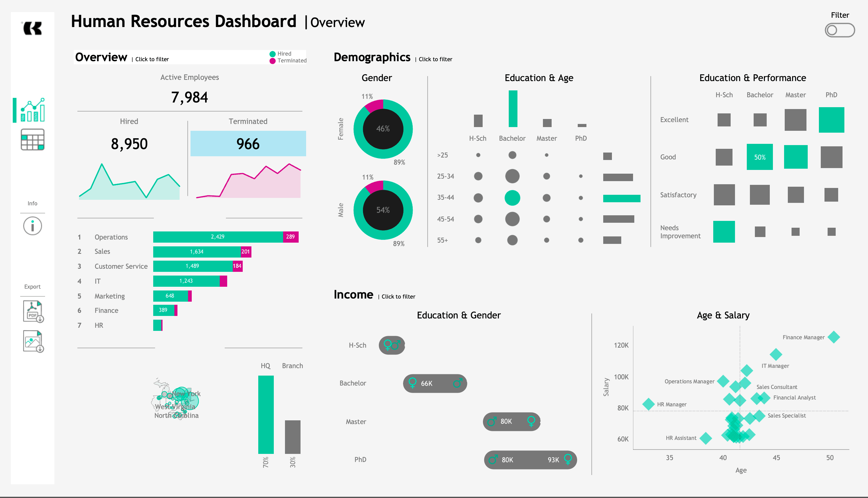
Task: Click the Terminated trend area chart
Action: point(249,181)
